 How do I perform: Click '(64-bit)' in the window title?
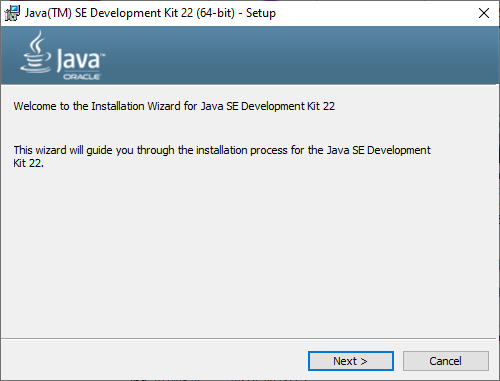tap(215, 13)
